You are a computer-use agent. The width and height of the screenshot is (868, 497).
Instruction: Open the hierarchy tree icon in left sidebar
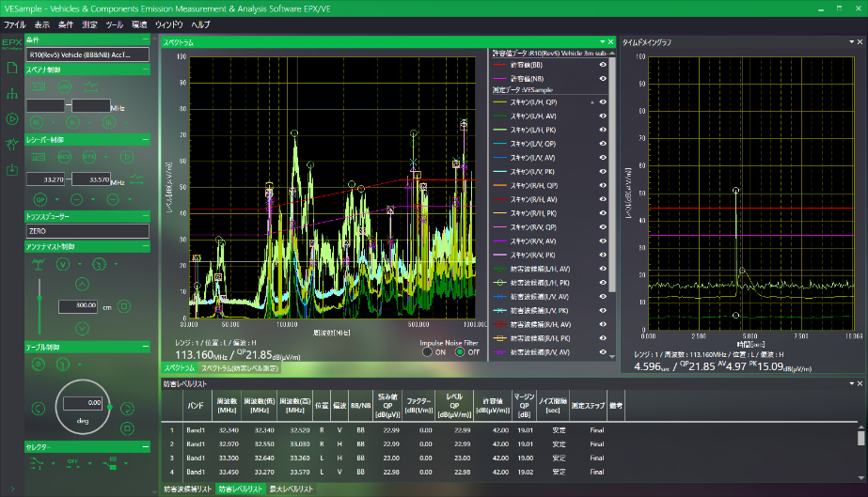[11, 94]
